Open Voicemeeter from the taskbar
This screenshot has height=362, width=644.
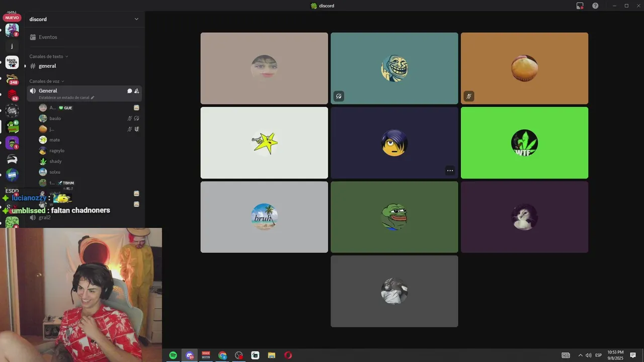[206, 355]
